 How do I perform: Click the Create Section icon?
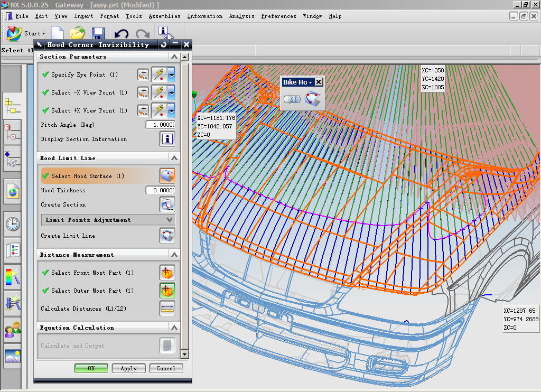click(x=167, y=204)
